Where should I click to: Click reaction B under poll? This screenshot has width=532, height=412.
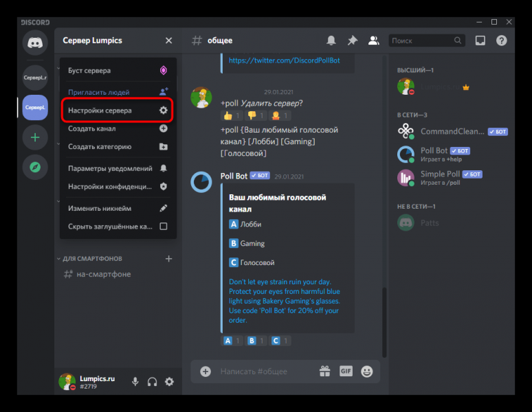(x=256, y=341)
